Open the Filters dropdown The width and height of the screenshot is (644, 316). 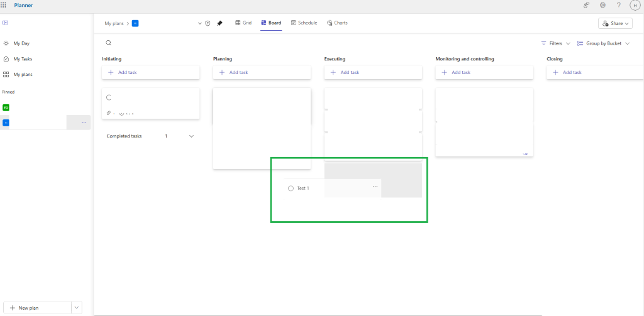pos(556,43)
